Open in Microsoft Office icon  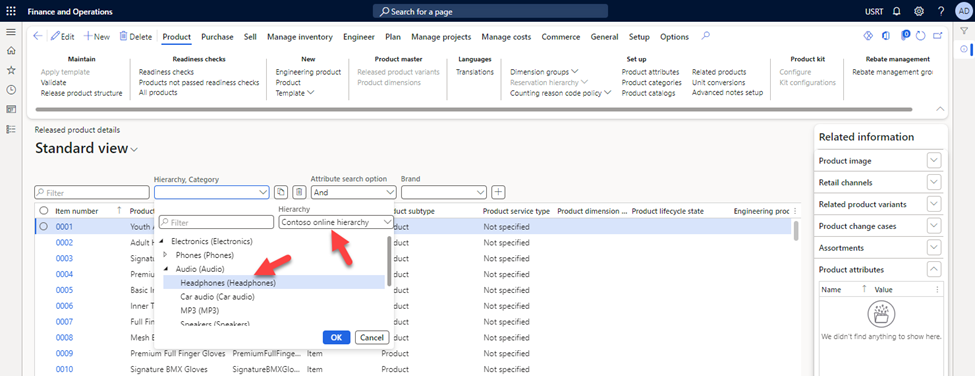click(x=886, y=36)
